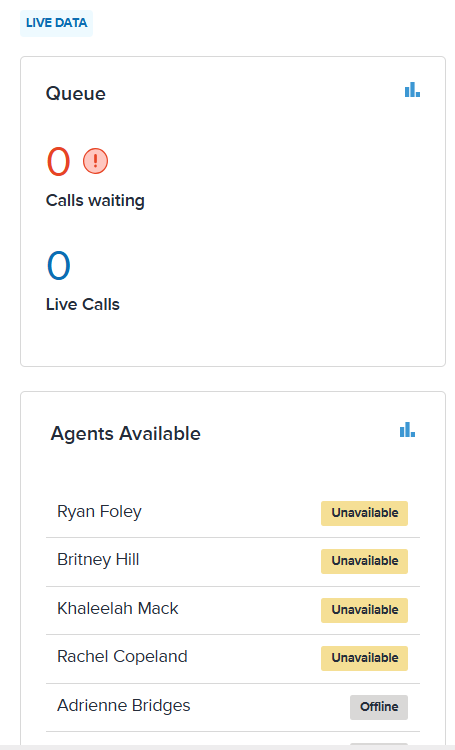
Task: Click Ryan Foley's Unavailable status badge
Action: pos(365,513)
